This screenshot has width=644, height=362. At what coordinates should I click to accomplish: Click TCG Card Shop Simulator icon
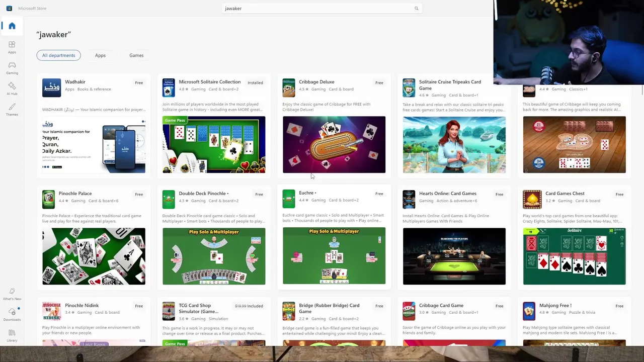point(169,311)
